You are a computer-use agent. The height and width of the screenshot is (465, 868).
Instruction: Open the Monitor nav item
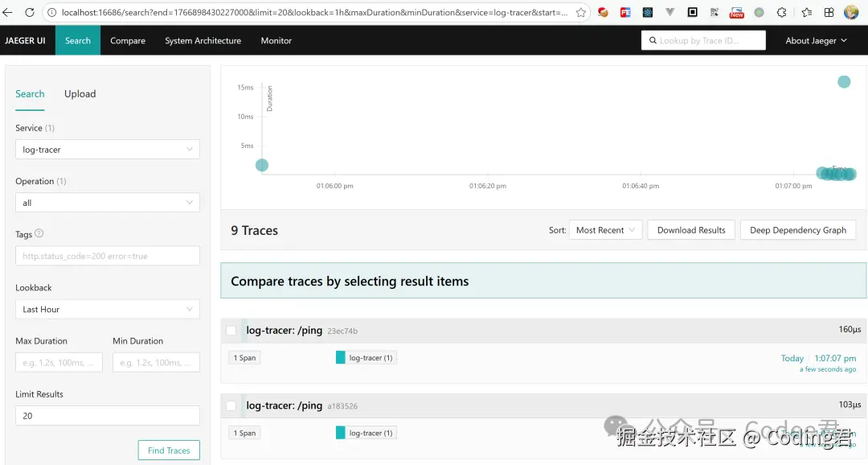click(276, 40)
